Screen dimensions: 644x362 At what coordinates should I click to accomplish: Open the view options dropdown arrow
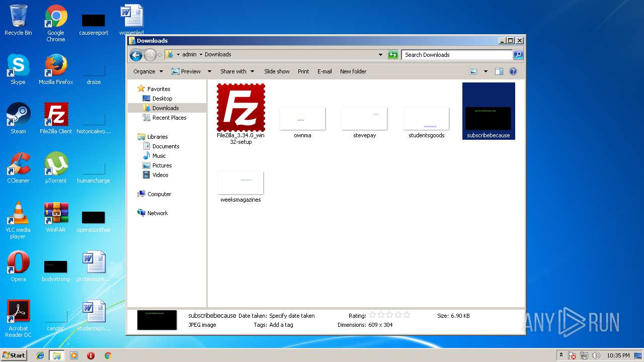coord(486,71)
